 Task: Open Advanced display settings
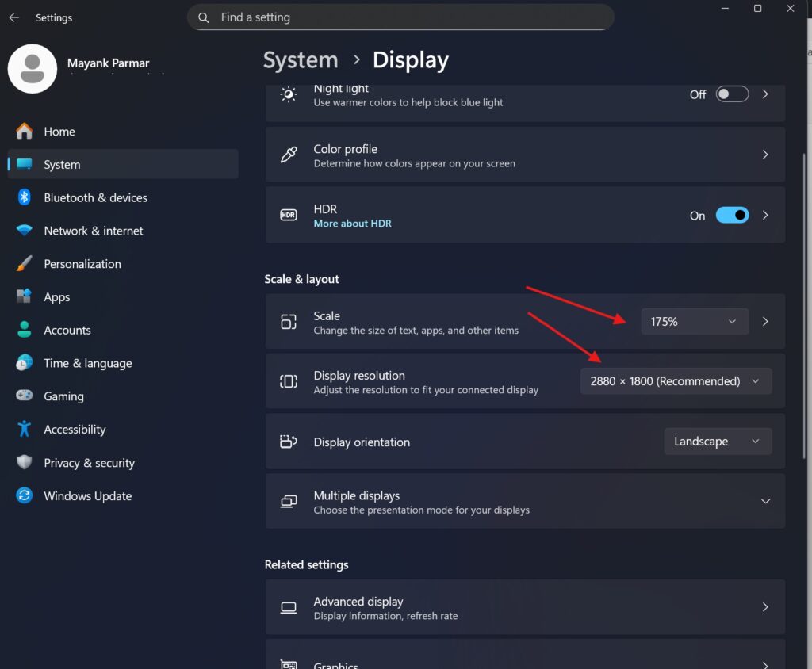(x=525, y=607)
